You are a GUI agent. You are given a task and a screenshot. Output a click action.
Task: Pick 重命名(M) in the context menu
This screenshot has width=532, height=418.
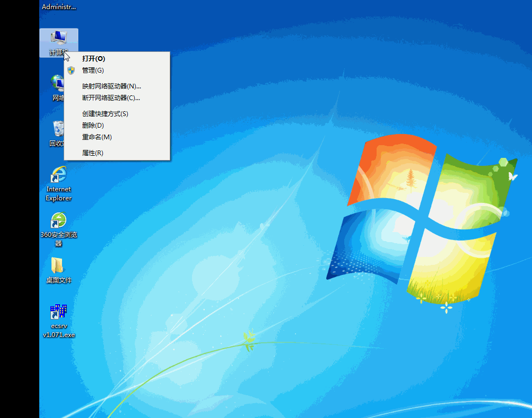click(117, 137)
